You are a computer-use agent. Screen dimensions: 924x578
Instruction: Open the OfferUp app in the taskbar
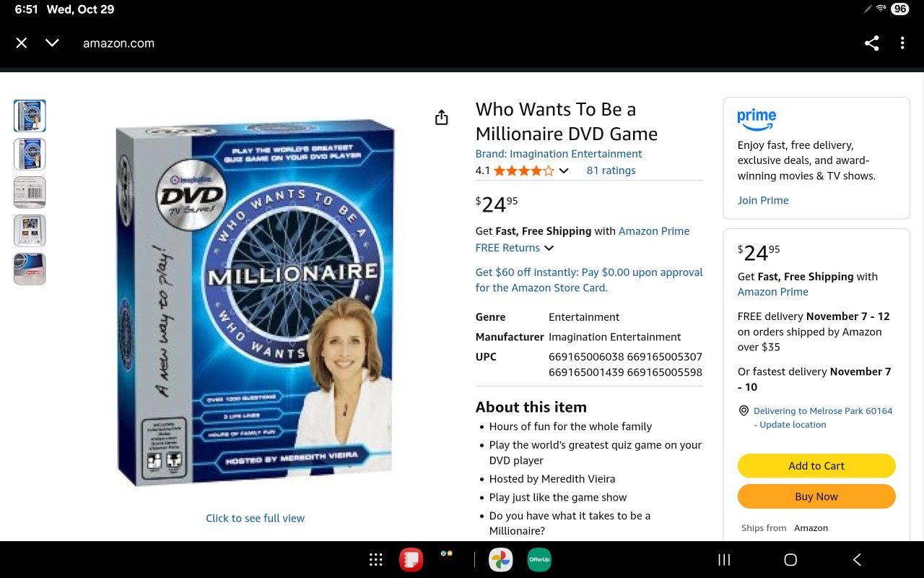pos(539,560)
